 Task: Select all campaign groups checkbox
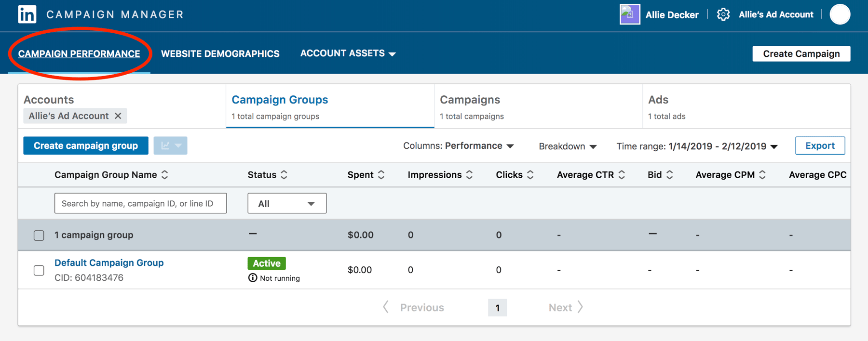pos(39,235)
